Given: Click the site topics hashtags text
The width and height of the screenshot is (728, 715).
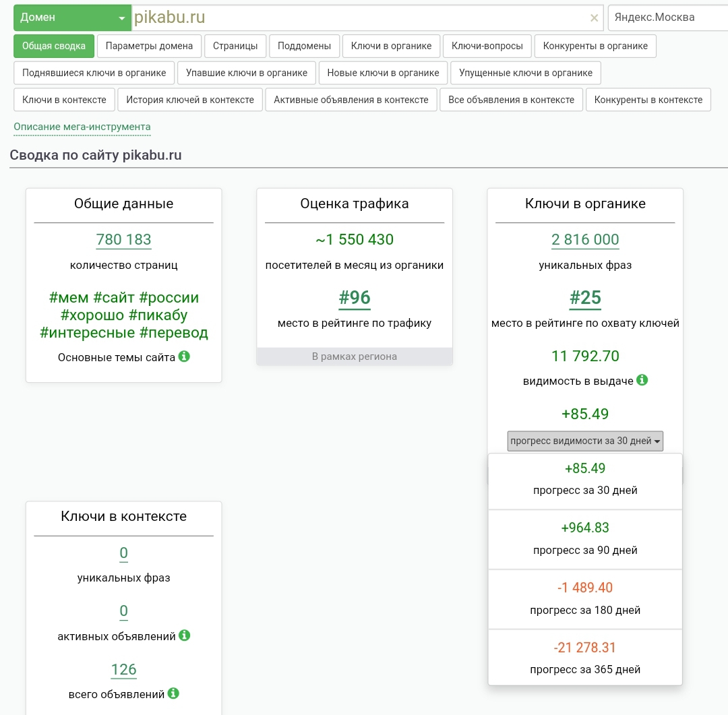Looking at the screenshot, I should click(123, 315).
